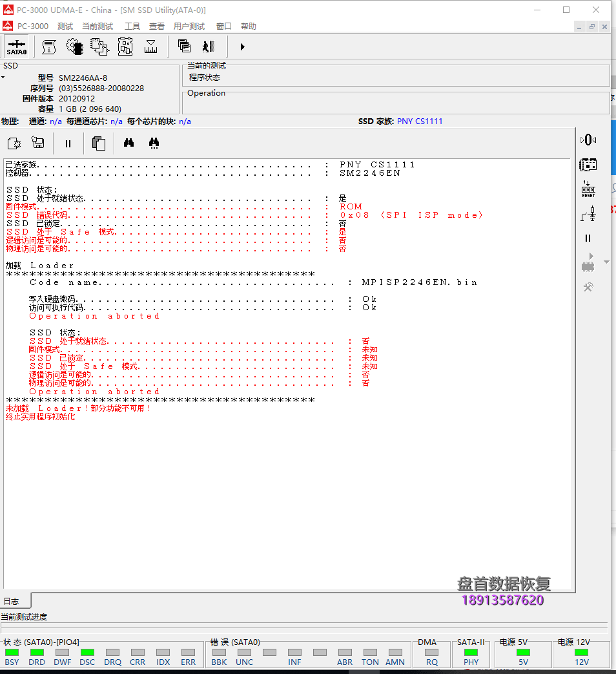The width and height of the screenshot is (616, 674).
Task: Minimize the inner SM SSD Utility window
Action: pos(579,26)
